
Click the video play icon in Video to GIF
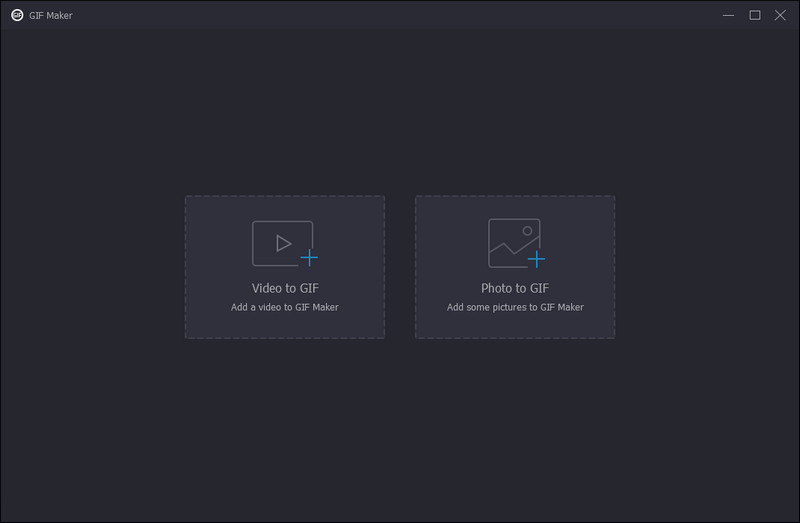click(x=283, y=243)
